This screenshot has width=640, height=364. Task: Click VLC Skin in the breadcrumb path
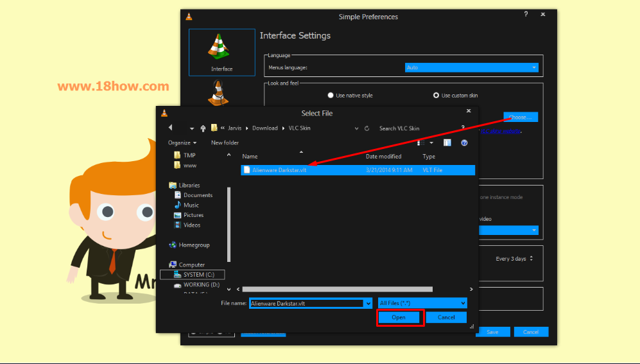tap(300, 128)
